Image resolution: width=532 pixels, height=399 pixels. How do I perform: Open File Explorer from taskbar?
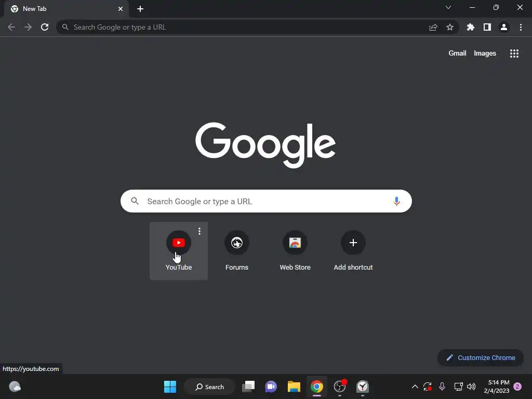[294, 387]
